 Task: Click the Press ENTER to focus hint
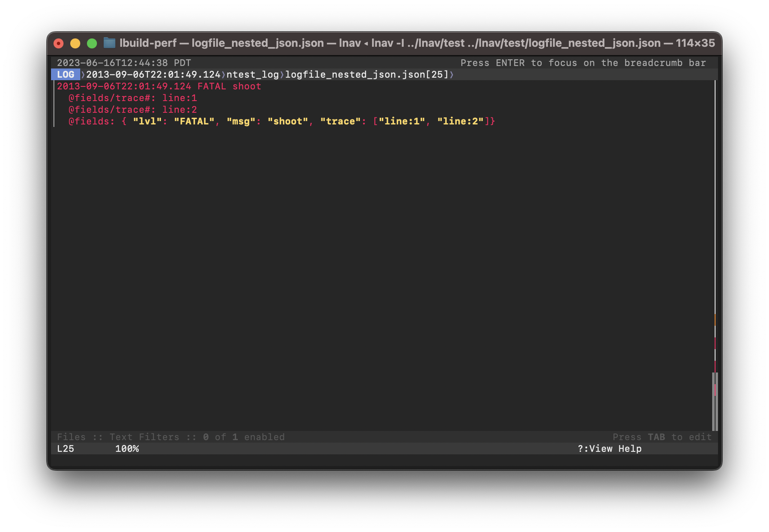coord(583,63)
